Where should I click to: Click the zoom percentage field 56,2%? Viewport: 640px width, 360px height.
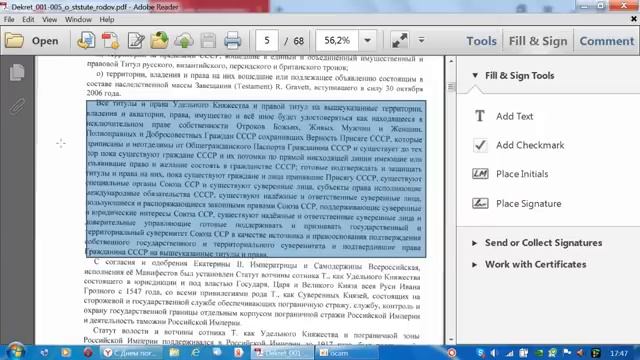[x=337, y=40]
